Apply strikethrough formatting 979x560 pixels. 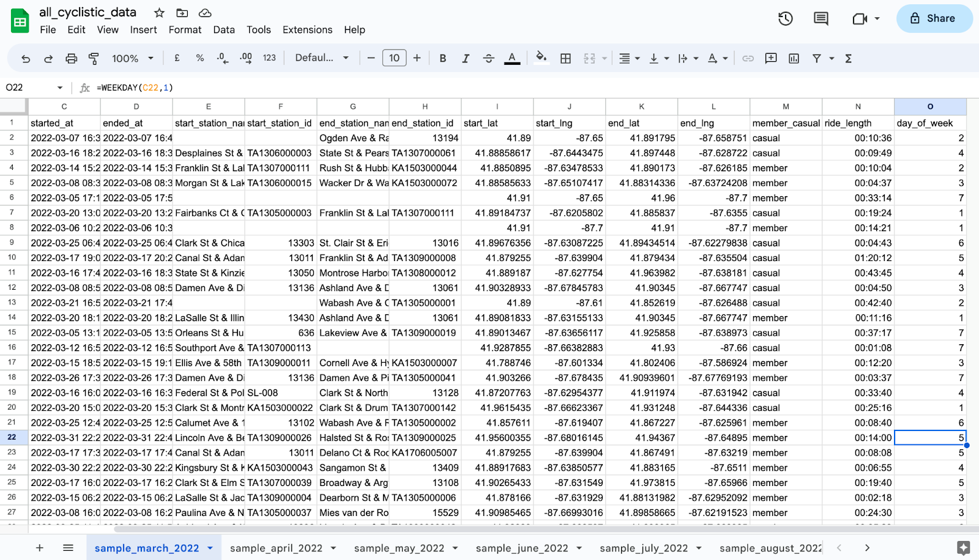488,57
